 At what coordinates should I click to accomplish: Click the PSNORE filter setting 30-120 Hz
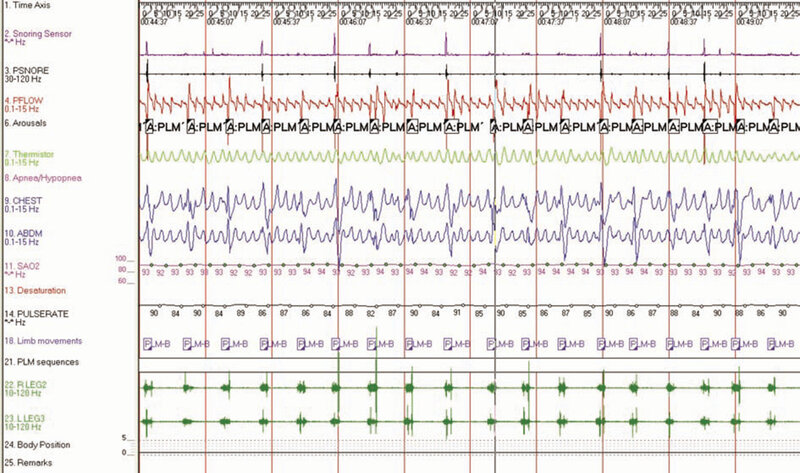[23, 79]
